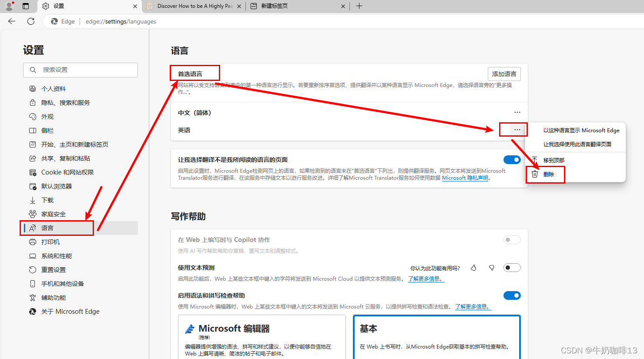Choose 删除 in context menu
Viewport: 644px width, 359px height.
pyautogui.click(x=576, y=174)
